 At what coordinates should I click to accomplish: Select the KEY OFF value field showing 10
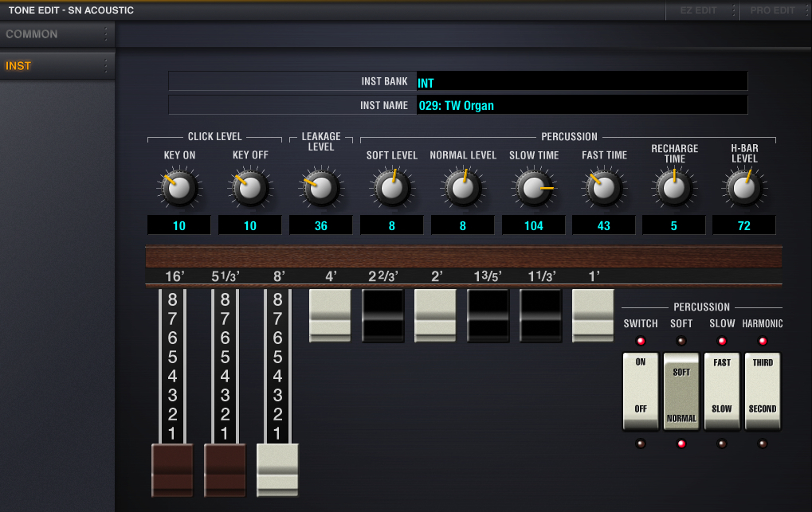pyautogui.click(x=250, y=225)
